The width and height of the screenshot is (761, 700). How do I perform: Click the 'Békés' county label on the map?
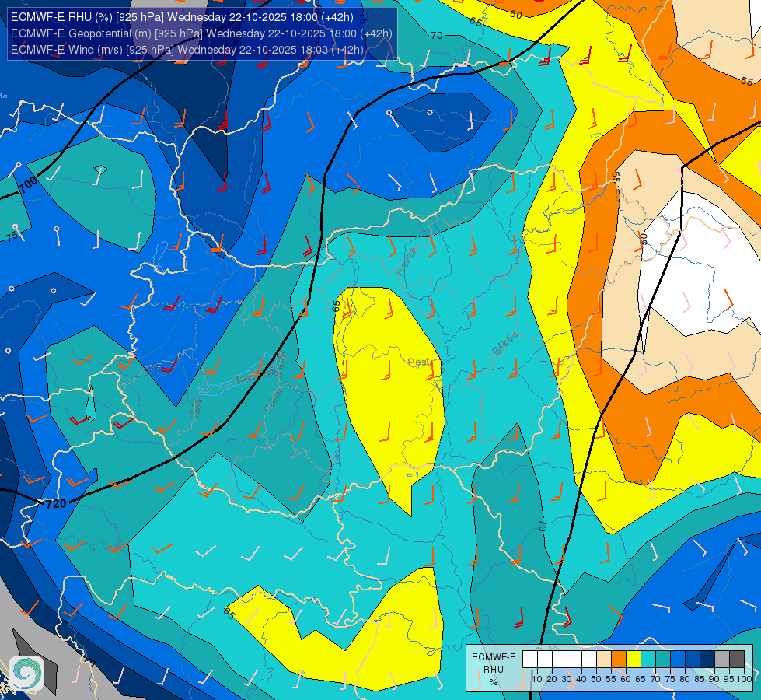504,344
